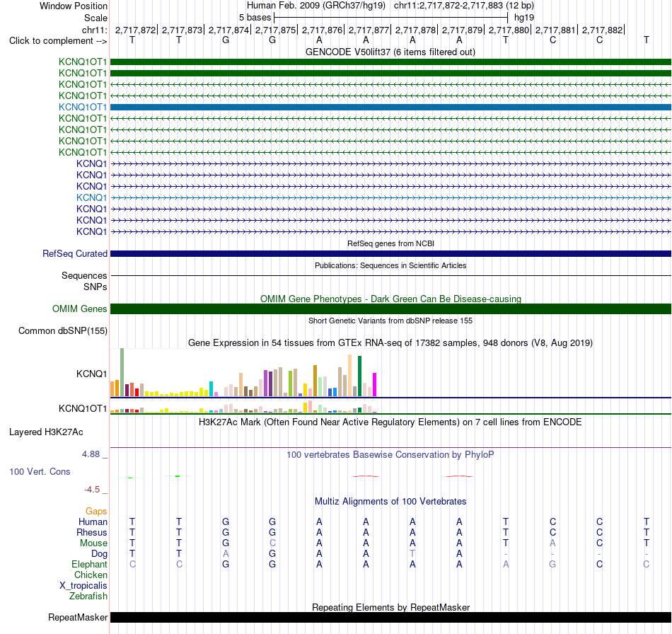The image size is (672, 634).
Task: Click the 'Zebrafish' alignment row label
Action: (88, 596)
